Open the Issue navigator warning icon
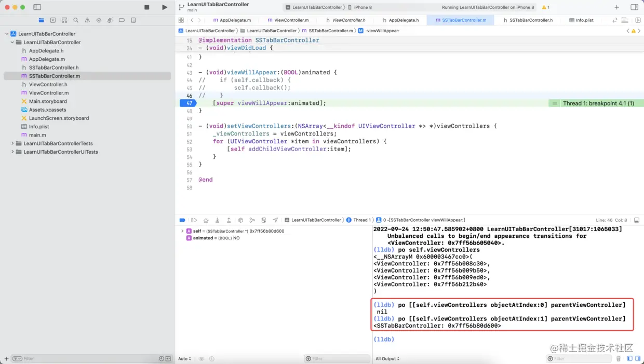This screenshot has width=644, height=364. (x=87, y=20)
